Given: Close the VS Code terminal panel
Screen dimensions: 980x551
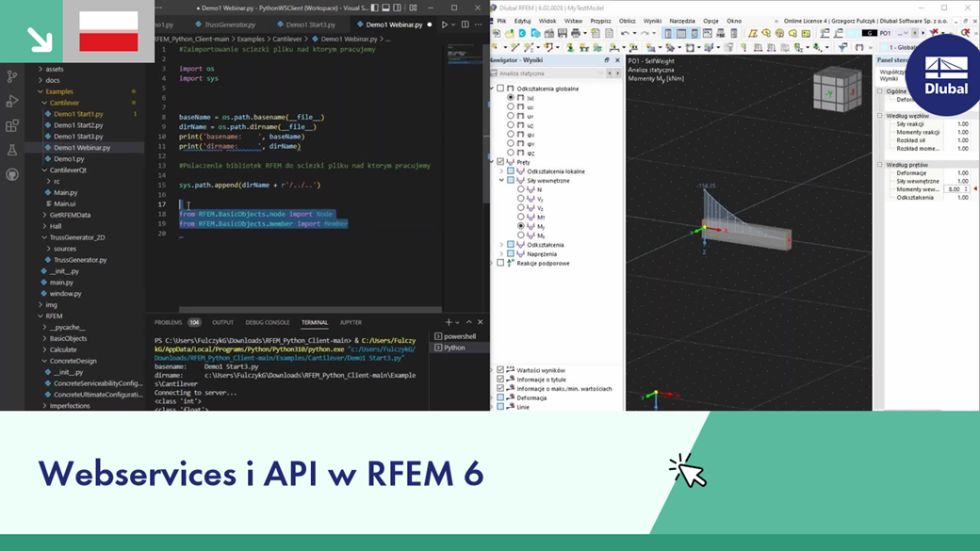Looking at the screenshot, I should click(x=480, y=322).
